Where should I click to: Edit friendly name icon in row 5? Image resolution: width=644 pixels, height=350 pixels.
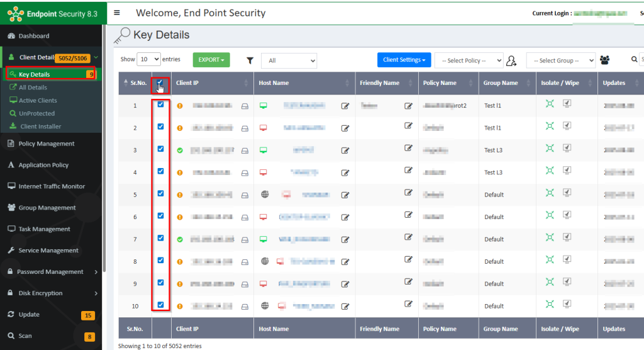[x=408, y=193]
